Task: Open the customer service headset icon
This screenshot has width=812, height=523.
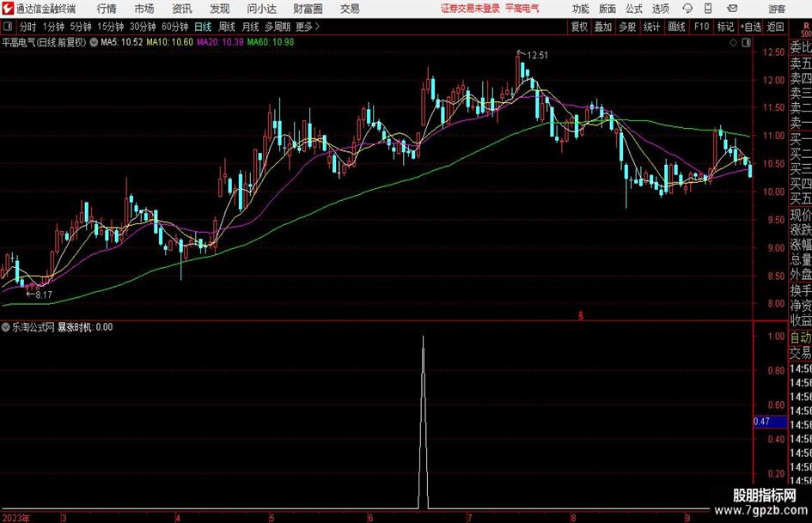Action: 687,9
